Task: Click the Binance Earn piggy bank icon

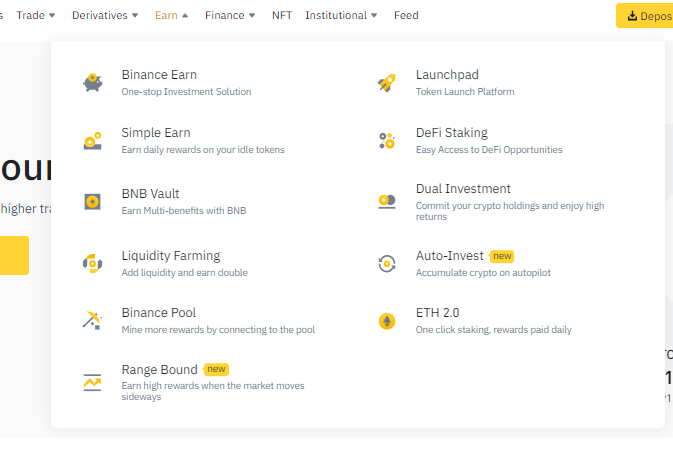Action: (x=93, y=82)
